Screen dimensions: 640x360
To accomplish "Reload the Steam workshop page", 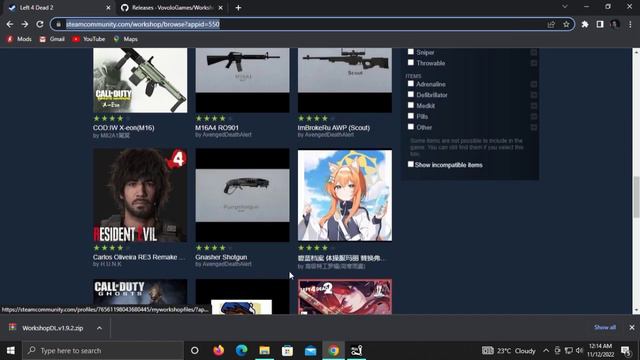I will click(40, 24).
